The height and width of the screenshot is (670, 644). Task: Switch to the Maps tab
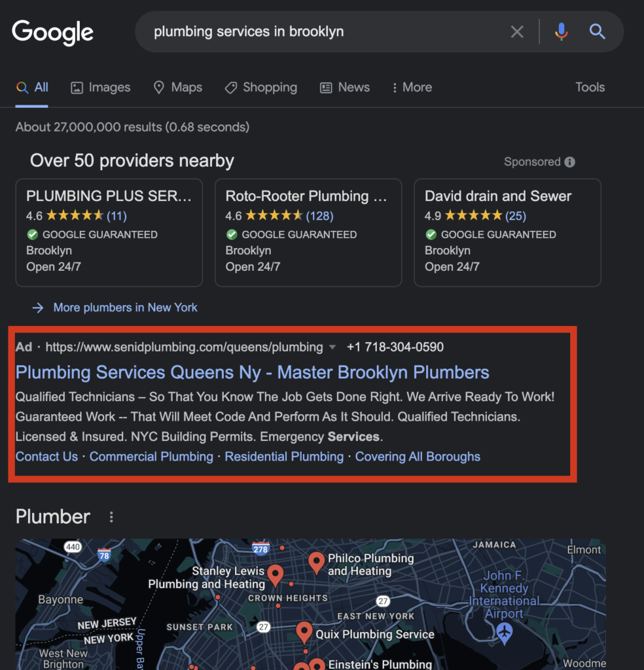click(178, 88)
